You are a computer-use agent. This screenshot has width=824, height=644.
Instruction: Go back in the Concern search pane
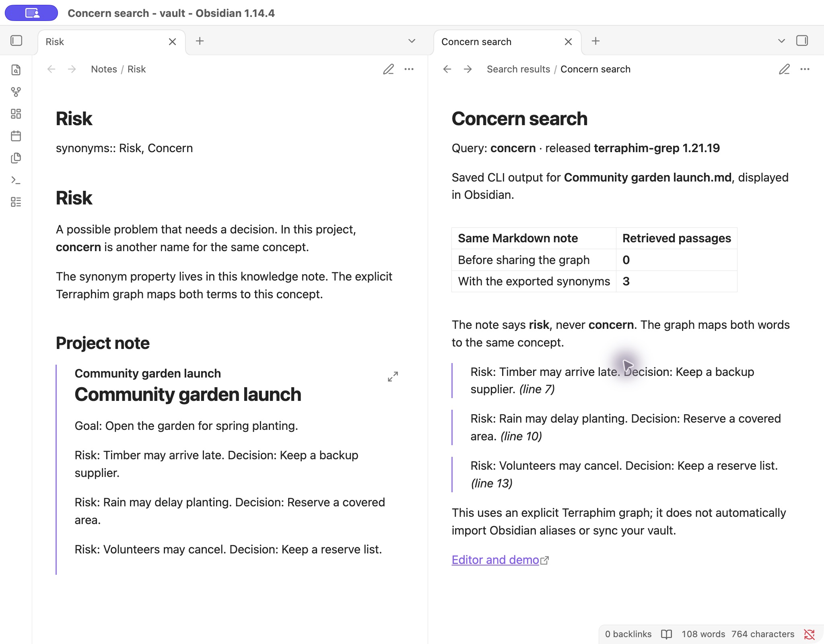pos(447,69)
